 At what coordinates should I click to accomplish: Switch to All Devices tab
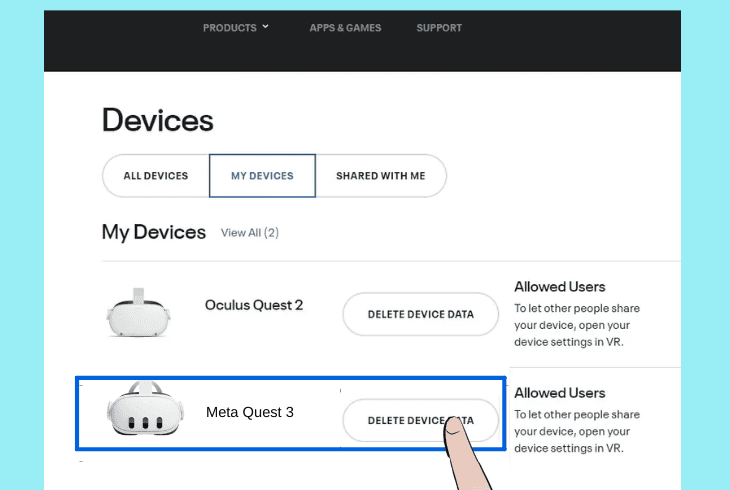click(x=155, y=176)
